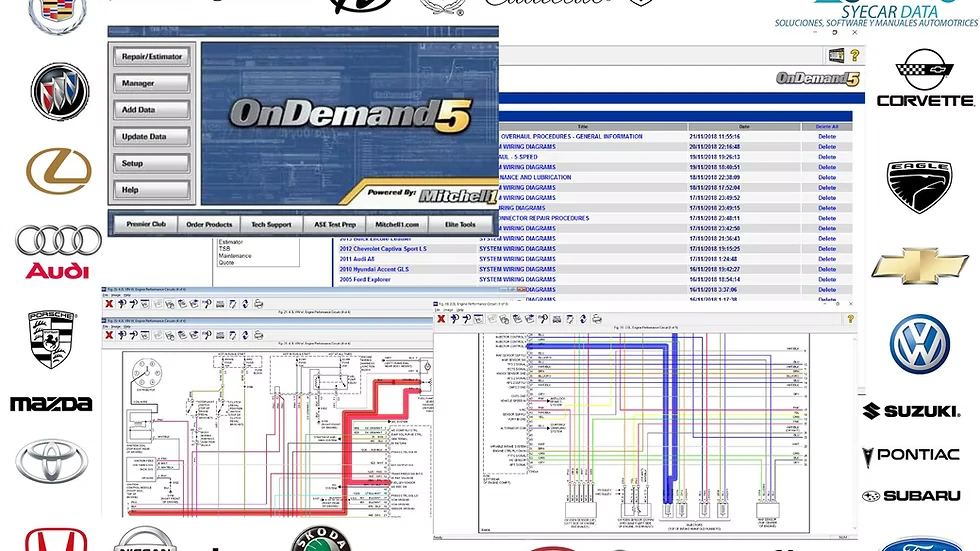The height and width of the screenshot is (551, 980).
Task: Click the first magnifier zoom icon beside the red X in the blue-wire diagram toolbar
Action: pyautogui.click(x=455, y=319)
